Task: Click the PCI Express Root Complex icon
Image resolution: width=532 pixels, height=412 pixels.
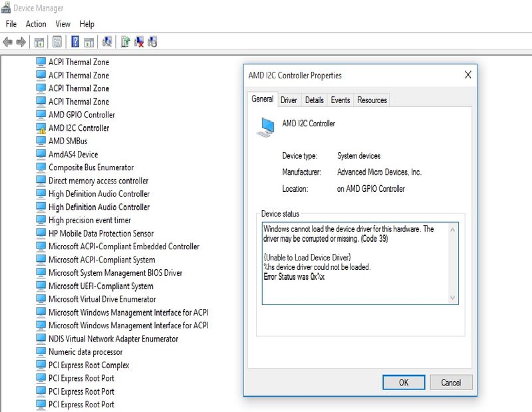Action: point(41,365)
